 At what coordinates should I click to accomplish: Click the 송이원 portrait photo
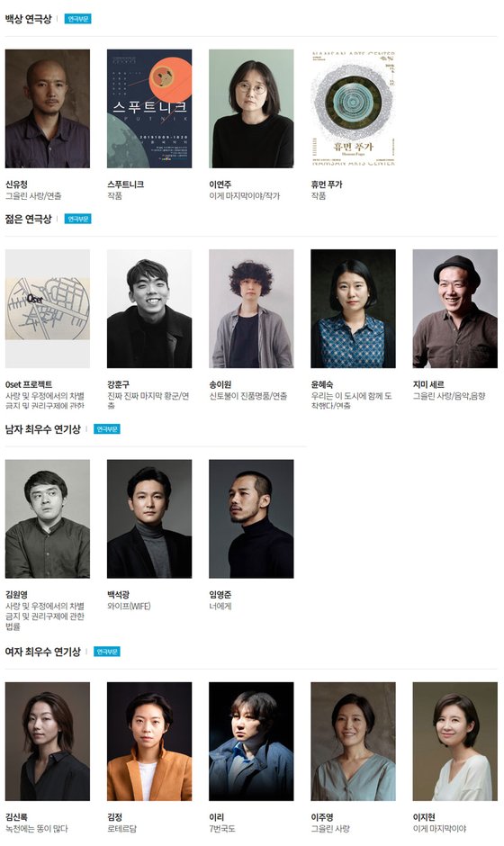(x=251, y=309)
